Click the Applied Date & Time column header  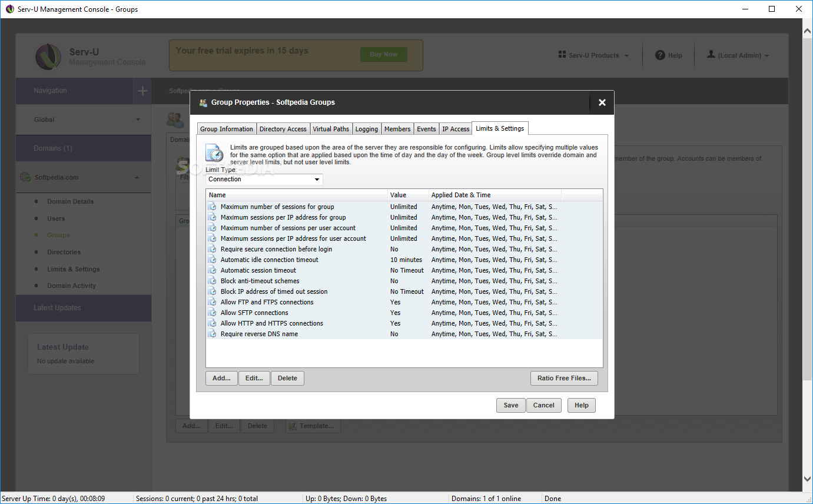pos(495,195)
